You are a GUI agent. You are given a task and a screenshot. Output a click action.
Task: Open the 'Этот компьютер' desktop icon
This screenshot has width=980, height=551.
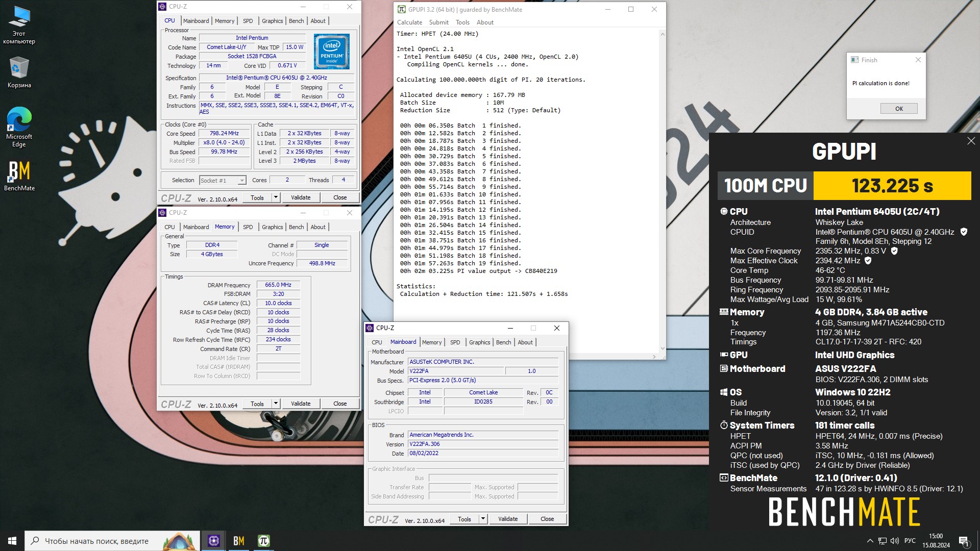[19, 25]
